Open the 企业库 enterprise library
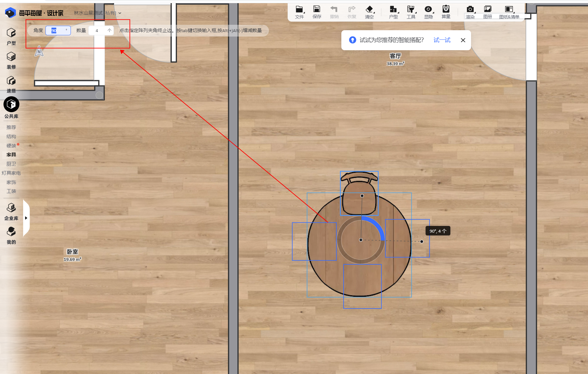Image resolution: width=588 pixels, height=374 pixels. coord(11,212)
